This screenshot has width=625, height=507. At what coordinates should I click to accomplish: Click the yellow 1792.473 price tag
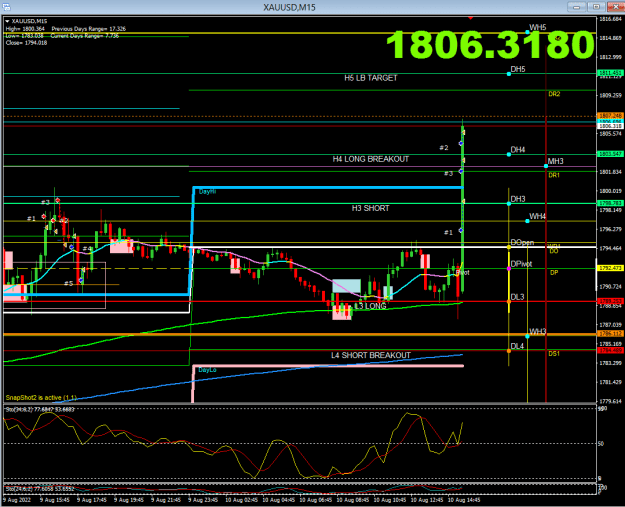610,268
